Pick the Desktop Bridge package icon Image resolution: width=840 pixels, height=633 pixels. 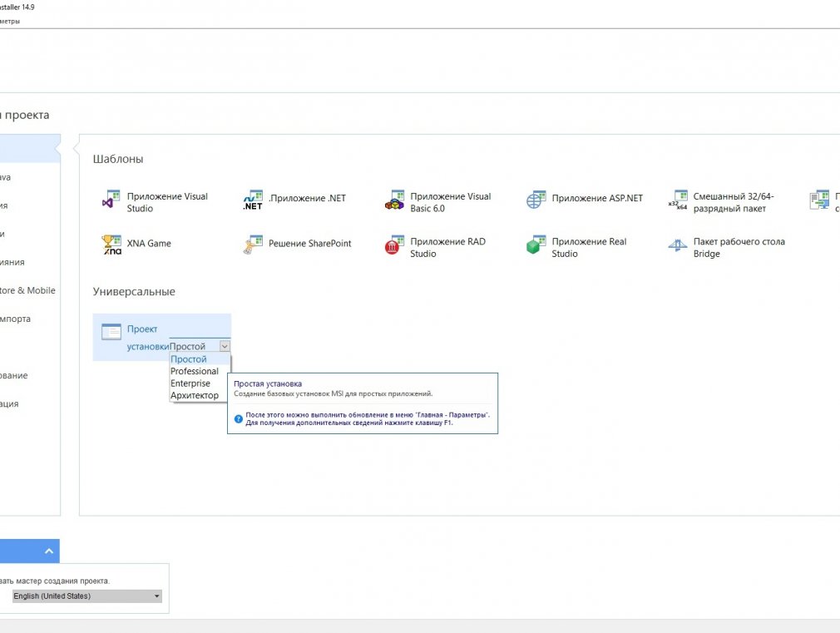tap(678, 245)
